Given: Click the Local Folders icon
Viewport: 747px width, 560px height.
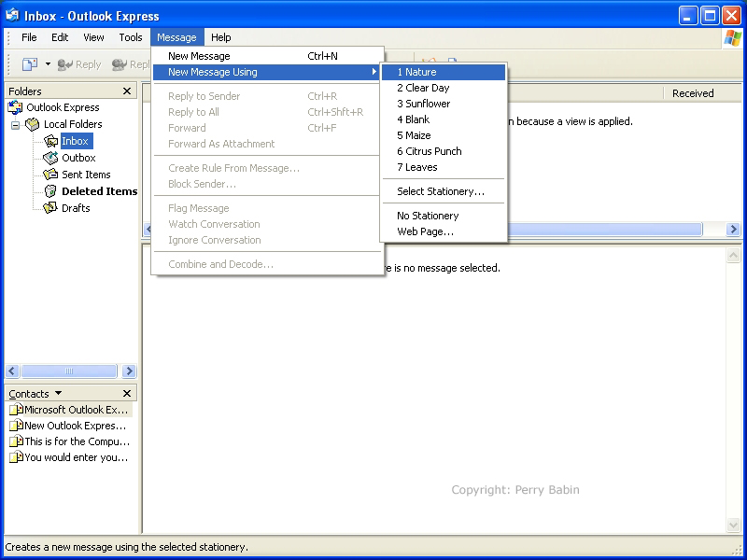Looking at the screenshot, I should pos(33,124).
